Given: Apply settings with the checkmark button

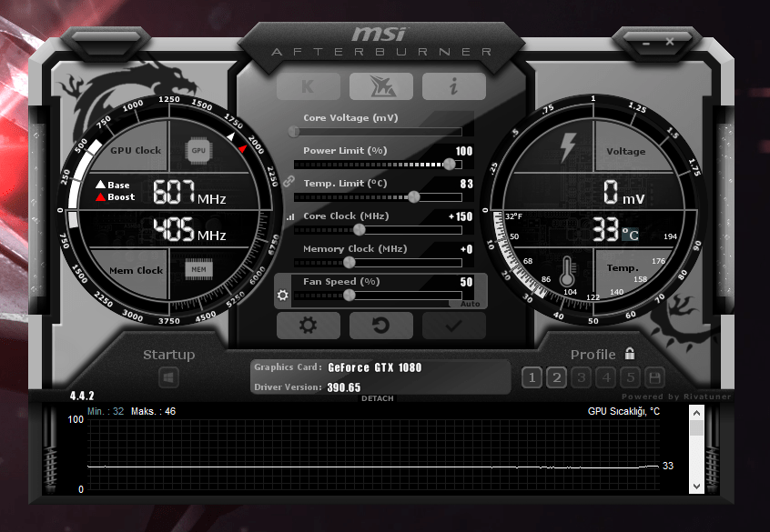Looking at the screenshot, I should point(454,326).
